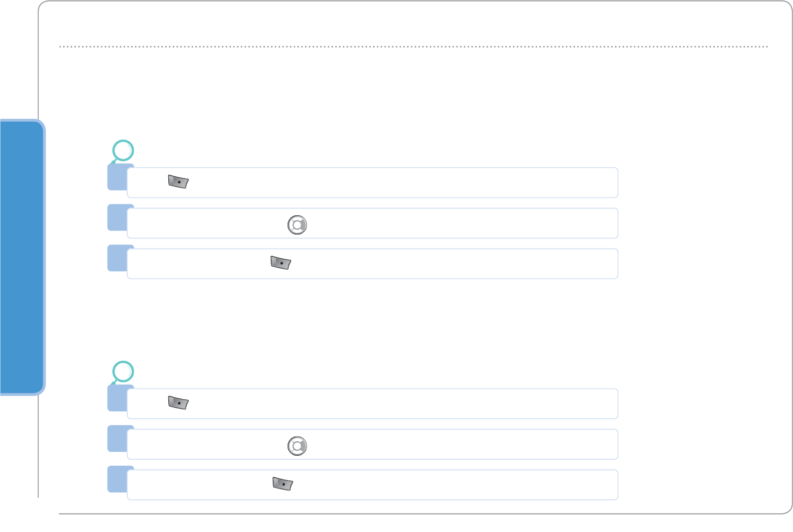Click the teal circle marker above the lower procedure
The height and width of the screenshot is (532, 793).
click(123, 372)
